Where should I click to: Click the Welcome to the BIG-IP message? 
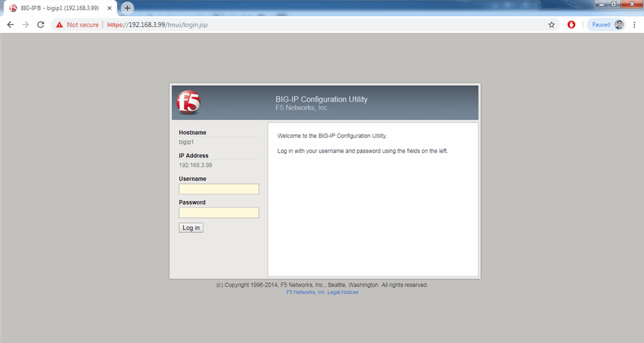click(x=332, y=136)
